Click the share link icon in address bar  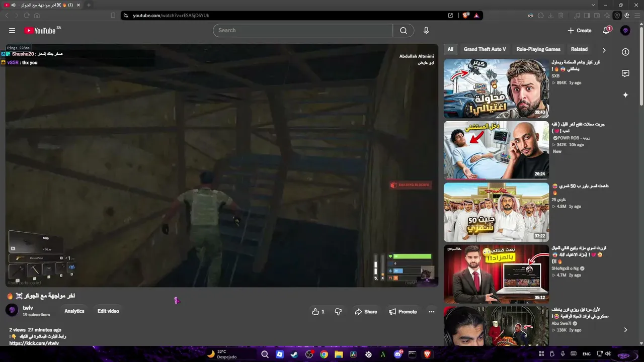click(x=450, y=16)
